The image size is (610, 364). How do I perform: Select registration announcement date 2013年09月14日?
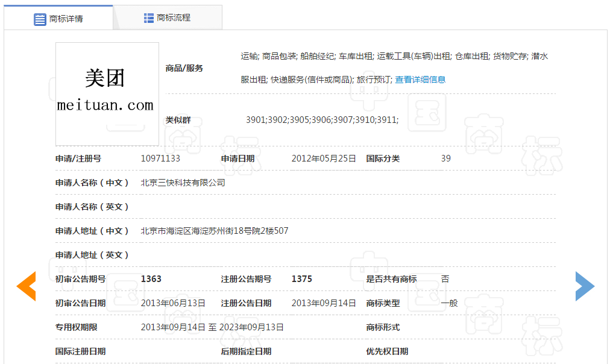click(324, 303)
